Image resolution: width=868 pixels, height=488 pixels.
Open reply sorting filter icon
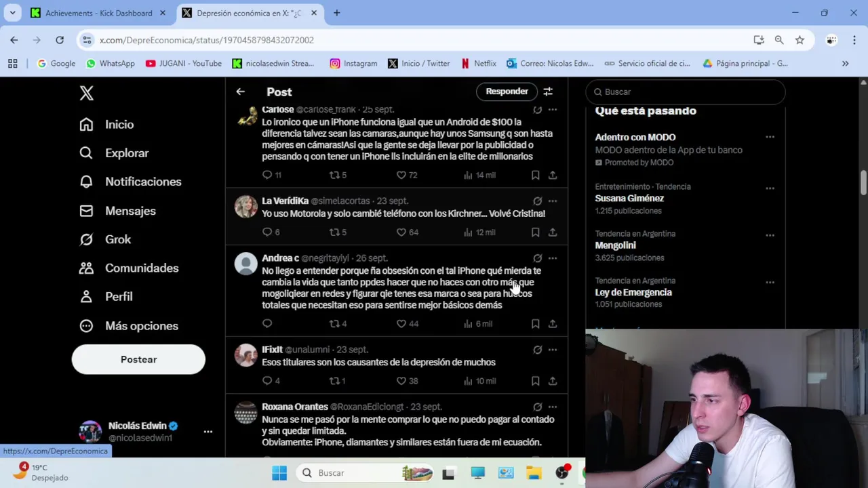548,91
